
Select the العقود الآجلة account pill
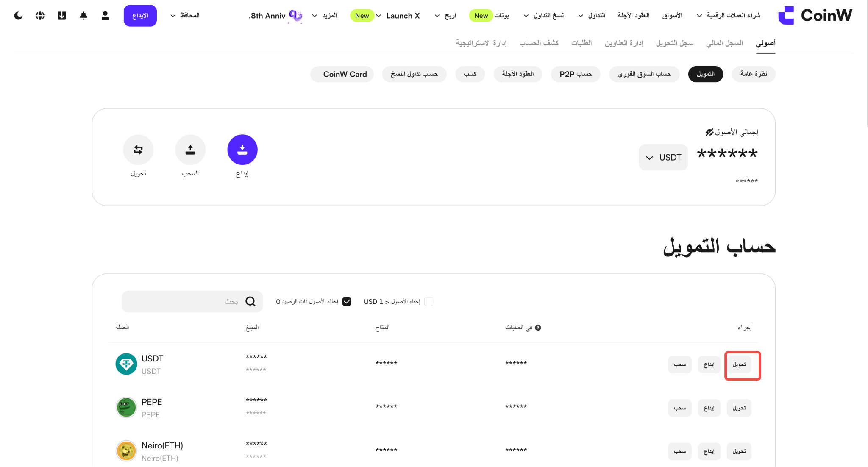click(518, 74)
